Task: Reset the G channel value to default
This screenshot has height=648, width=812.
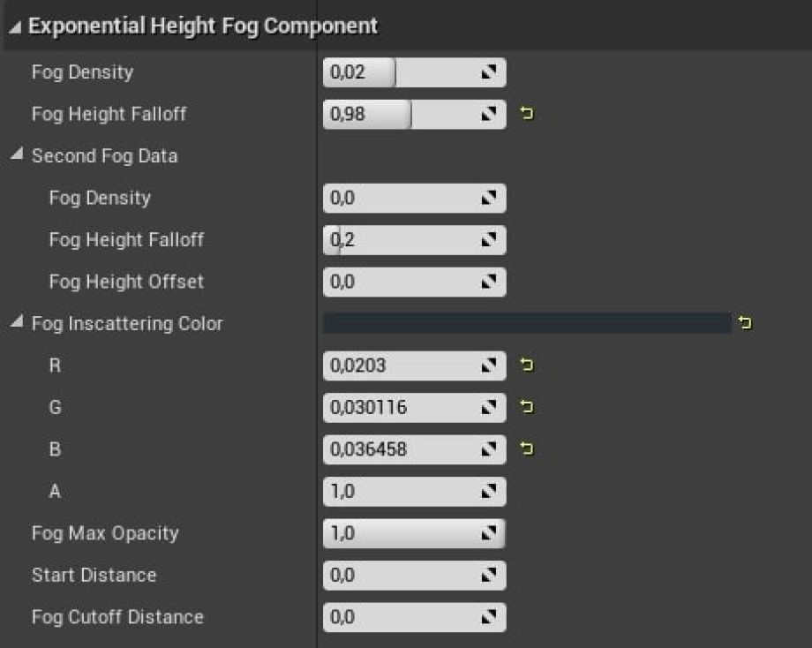Action: tap(528, 407)
